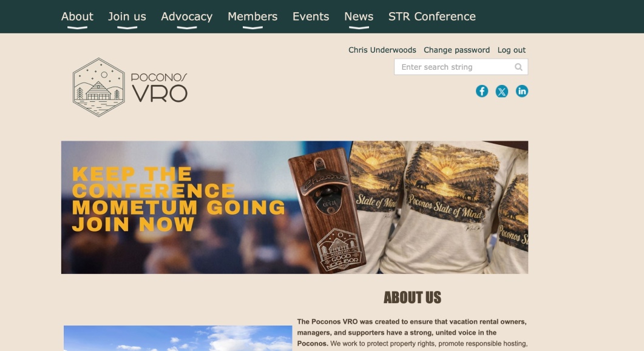Expand the About menu
644x351 pixels.
[x=77, y=16]
